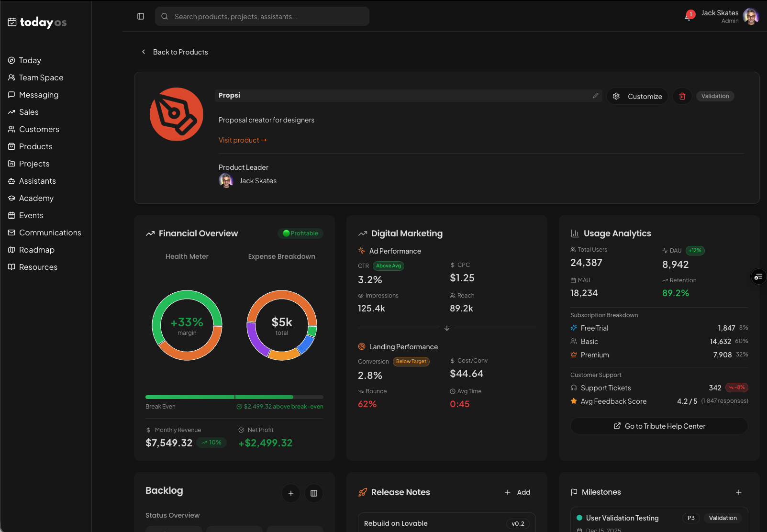
Task: Click the Usage Analytics chart icon
Action: coord(575,233)
